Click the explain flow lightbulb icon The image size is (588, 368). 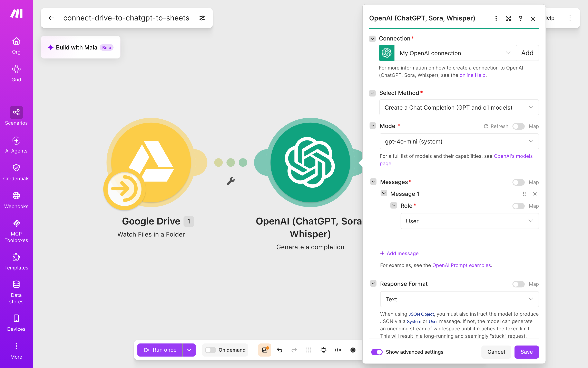pos(323,350)
